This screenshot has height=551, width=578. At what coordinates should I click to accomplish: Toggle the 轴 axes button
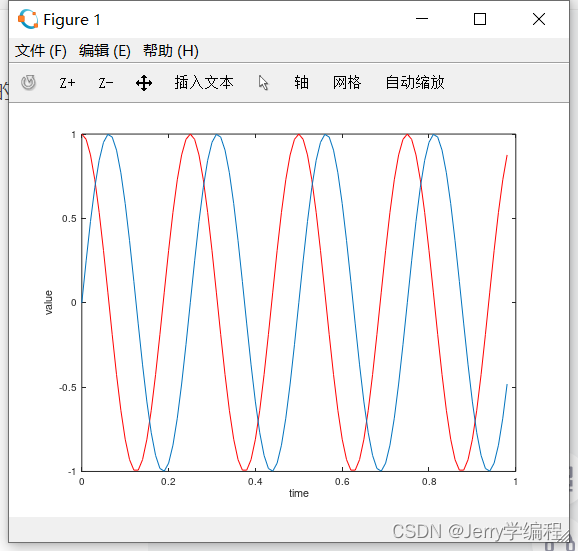(301, 82)
